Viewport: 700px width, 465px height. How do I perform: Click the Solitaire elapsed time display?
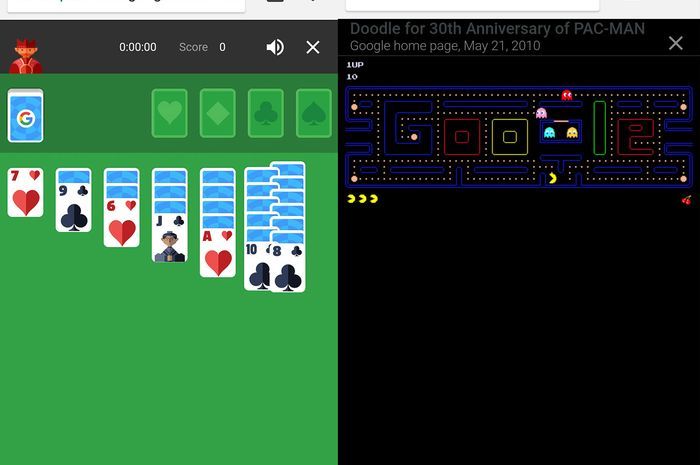coord(138,47)
